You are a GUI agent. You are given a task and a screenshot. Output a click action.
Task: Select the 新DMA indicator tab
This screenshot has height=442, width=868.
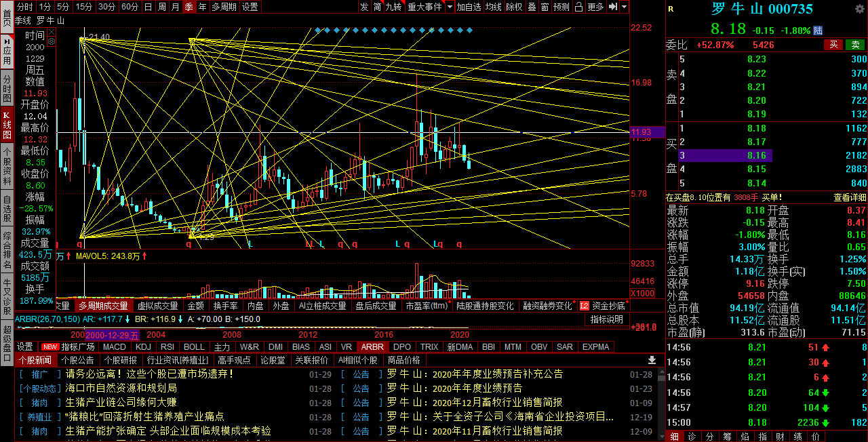coord(460,347)
